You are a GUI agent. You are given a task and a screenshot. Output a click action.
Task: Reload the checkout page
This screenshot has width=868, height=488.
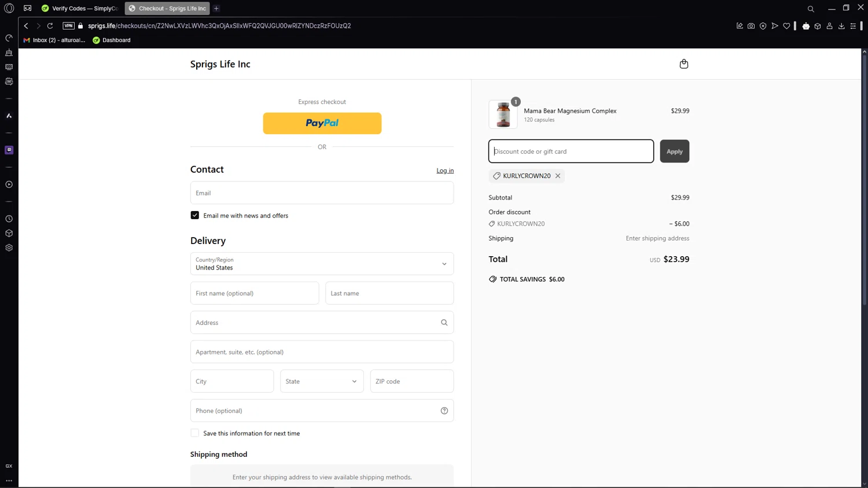(50, 25)
